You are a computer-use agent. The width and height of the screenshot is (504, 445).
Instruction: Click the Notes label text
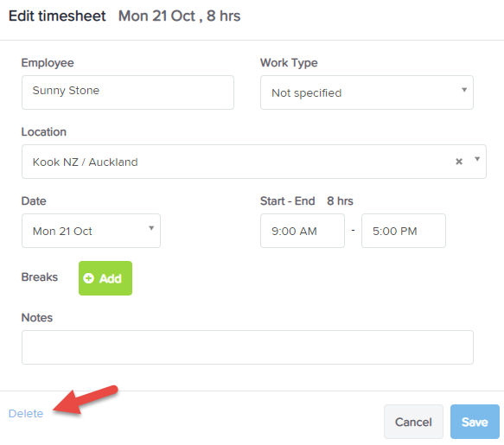37,317
